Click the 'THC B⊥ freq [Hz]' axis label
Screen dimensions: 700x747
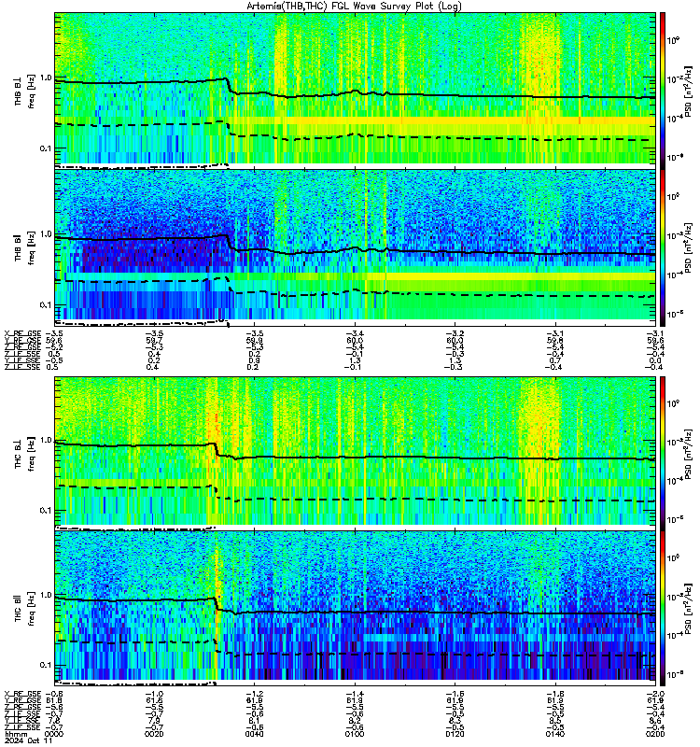tap(24, 454)
